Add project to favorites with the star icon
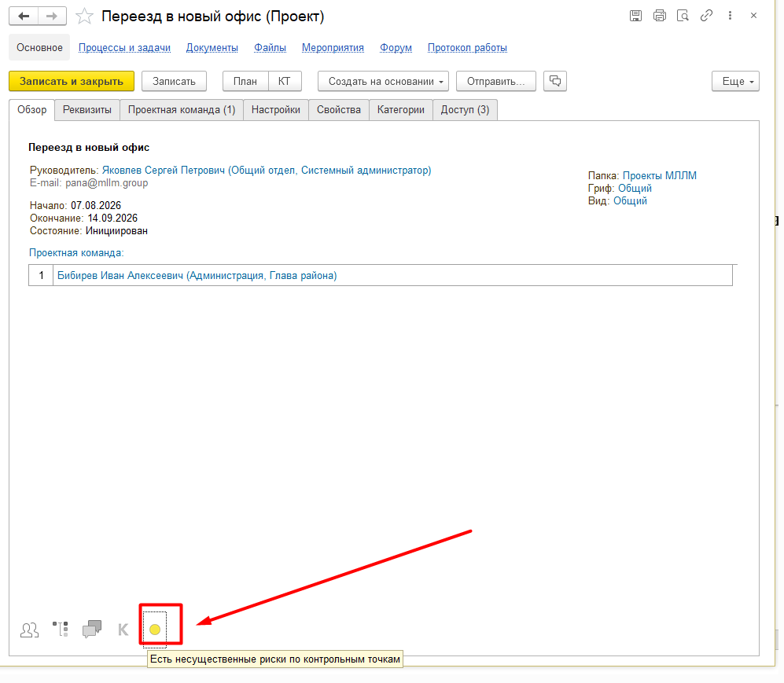Screen dimensions: 784x683 (x=84, y=17)
